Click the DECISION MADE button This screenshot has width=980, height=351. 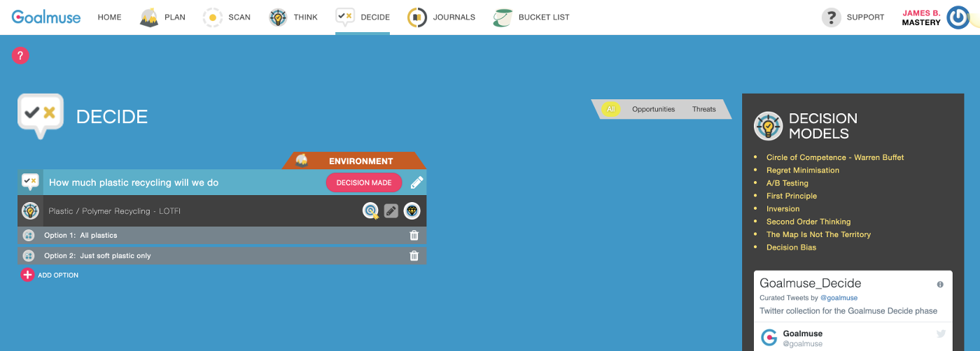pyautogui.click(x=364, y=182)
